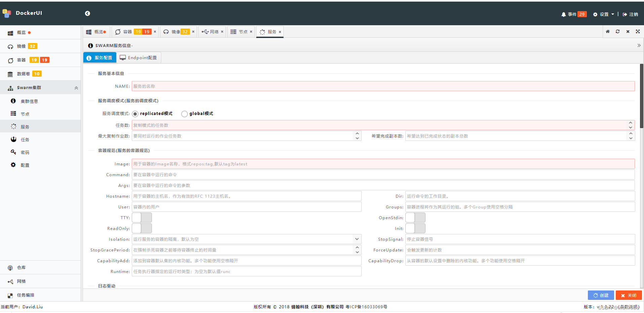Toggle the OpenStdin switch
The image size is (644, 313).
pyautogui.click(x=415, y=218)
